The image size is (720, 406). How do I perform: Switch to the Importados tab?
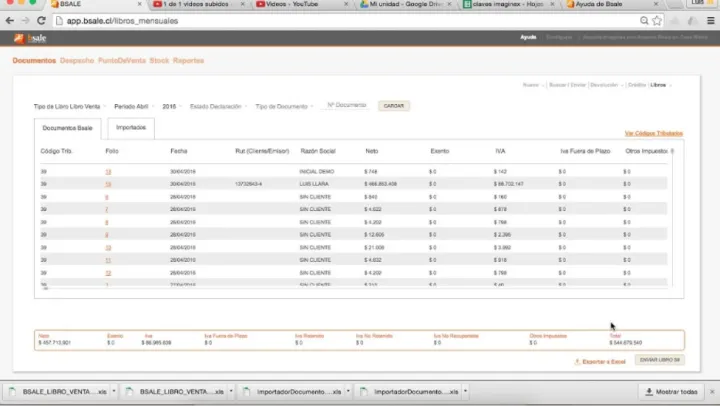pyautogui.click(x=131, y=128)
